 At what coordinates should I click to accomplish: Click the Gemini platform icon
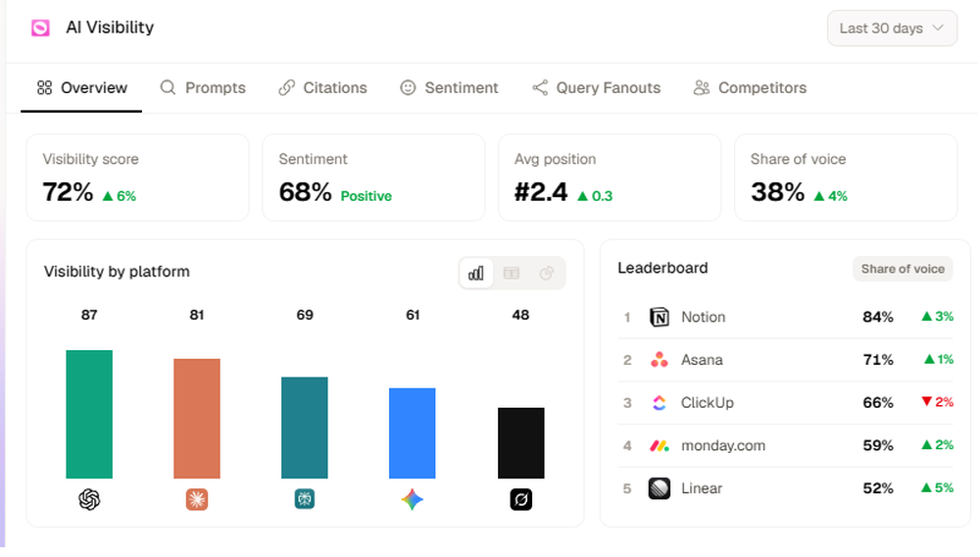[x=413, y=499]
